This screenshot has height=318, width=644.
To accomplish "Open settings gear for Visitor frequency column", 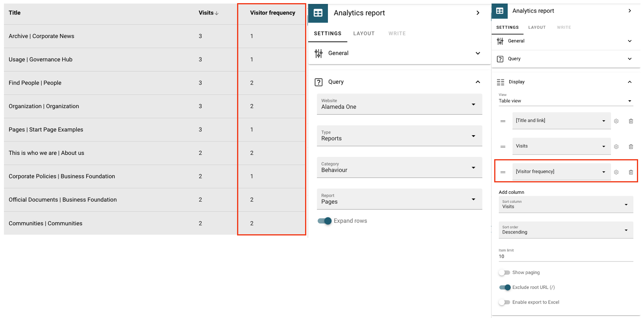I will 616,172.
